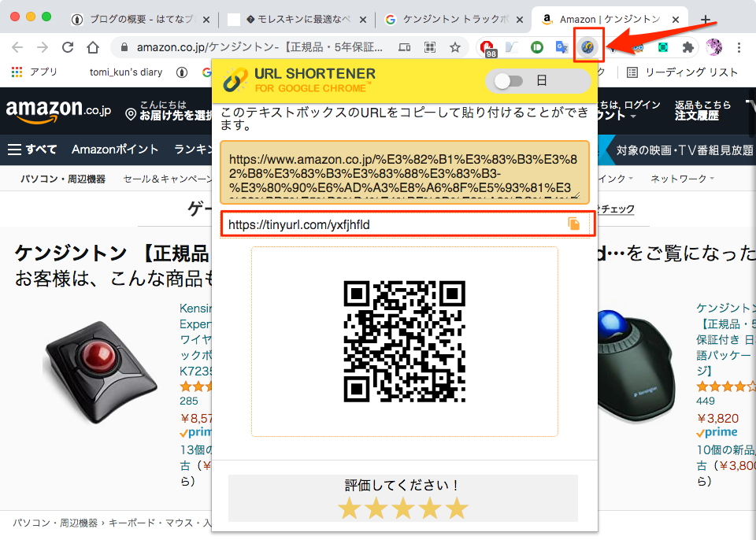The height and width of the screenshot is (540, 756).
Task: Open Amazon hamburger すべて menu
Action: [x=32, y=150]
